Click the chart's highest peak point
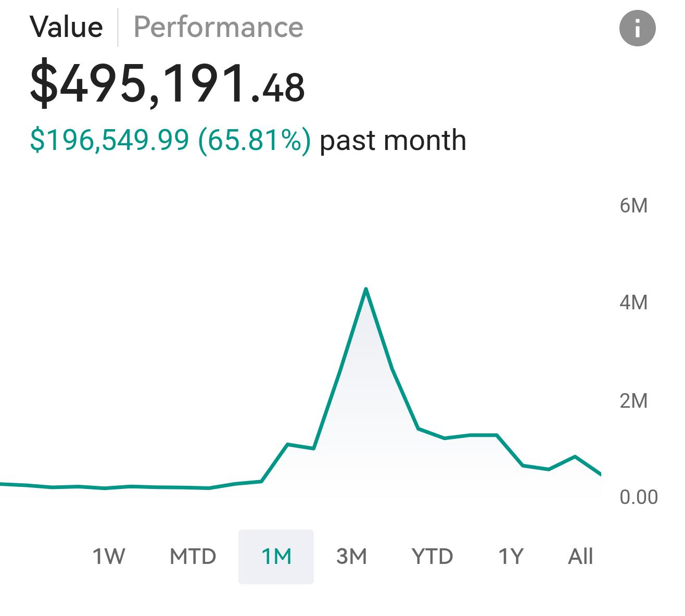Viewport: 685px width, 616px height. pyautogui.click(x=366, y=289)
